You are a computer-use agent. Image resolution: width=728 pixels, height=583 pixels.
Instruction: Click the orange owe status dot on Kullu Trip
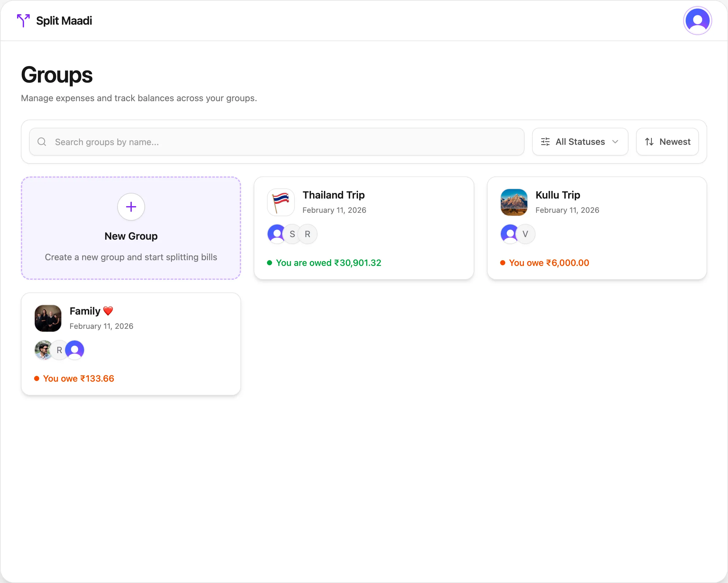[x=503, y=262]
